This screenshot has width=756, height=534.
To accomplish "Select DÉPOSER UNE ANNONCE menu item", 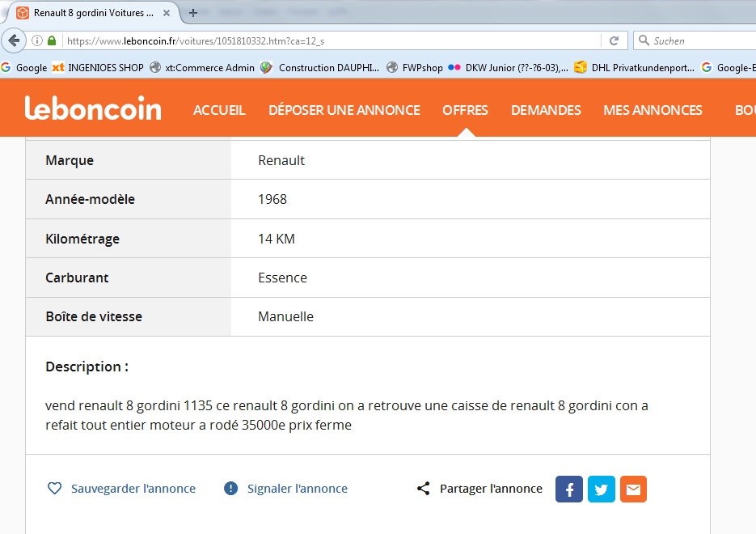I will 344,110.
